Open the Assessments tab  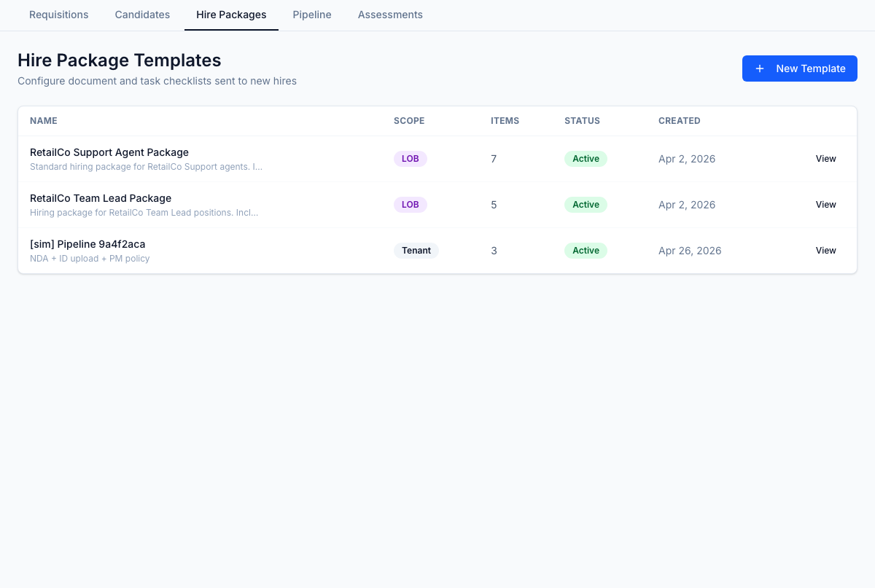tap(390, 15)
